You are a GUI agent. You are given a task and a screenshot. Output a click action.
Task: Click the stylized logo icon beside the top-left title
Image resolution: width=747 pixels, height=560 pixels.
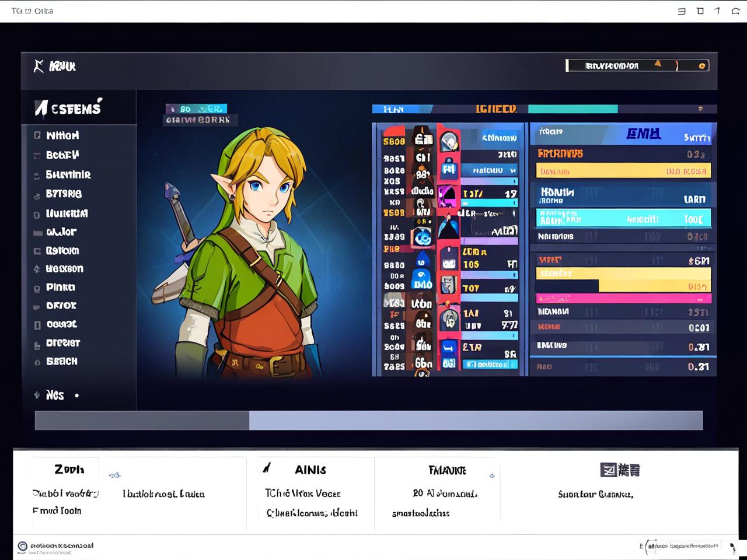click(39, 66)
